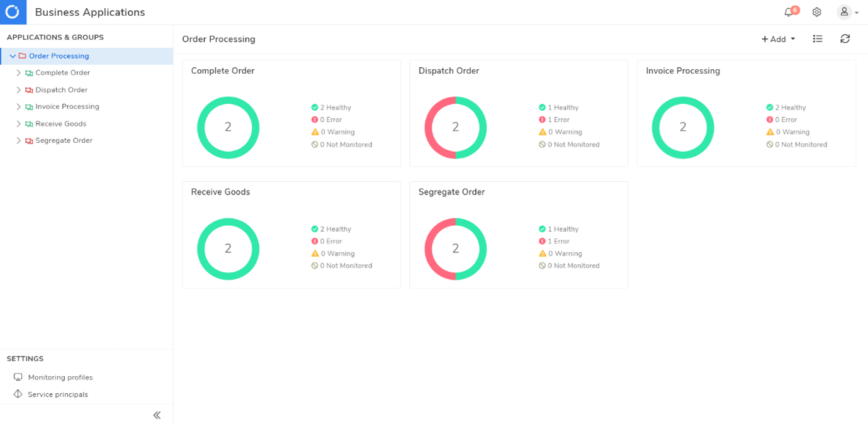Image resolution: width=868 pixels, height=424 pixels.
Task: Click the refresh icon in Order Processing header
Action: click(x=845, y=39)
